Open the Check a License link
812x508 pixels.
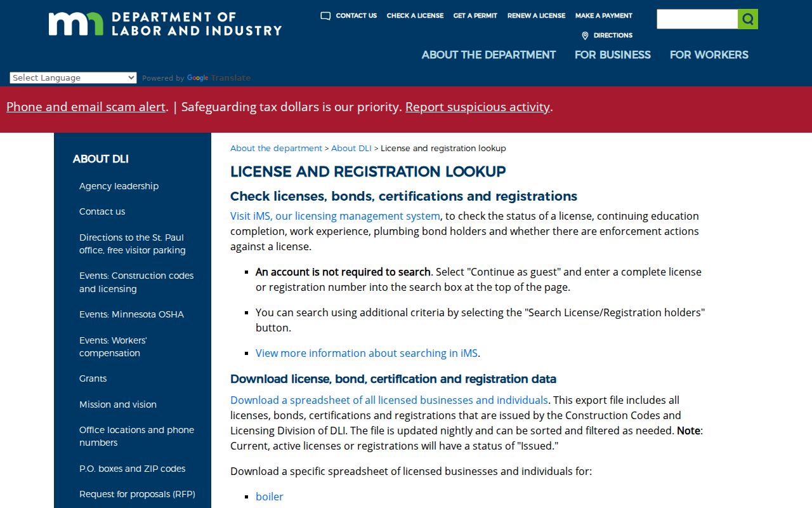point(415,16)
